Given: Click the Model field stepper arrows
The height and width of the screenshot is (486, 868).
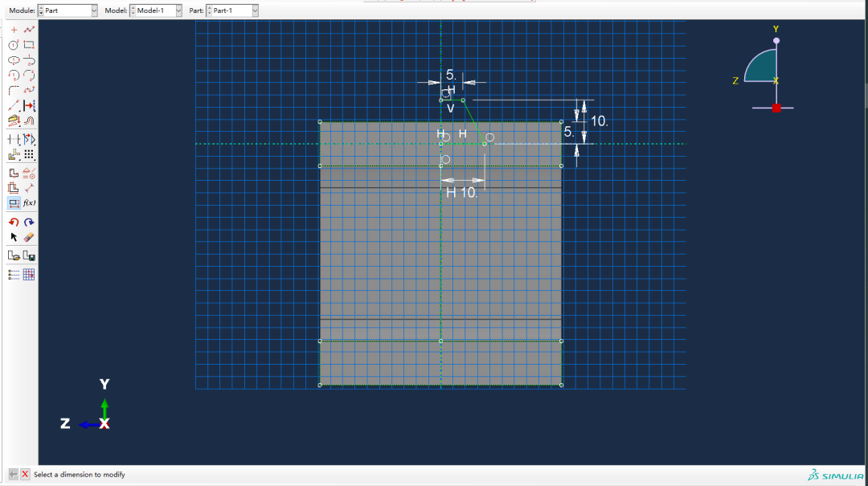Looking at the screenshot, I should point(133,10).
